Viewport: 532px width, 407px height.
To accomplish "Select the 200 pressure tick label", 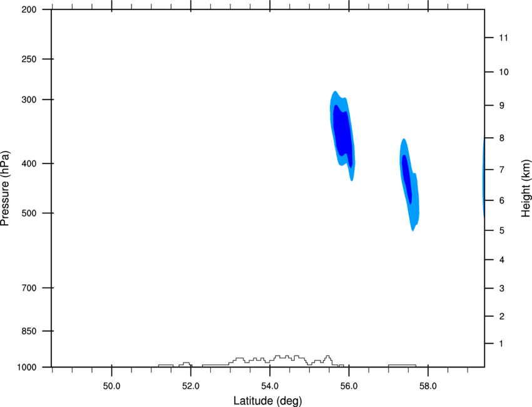I will 29,9.
